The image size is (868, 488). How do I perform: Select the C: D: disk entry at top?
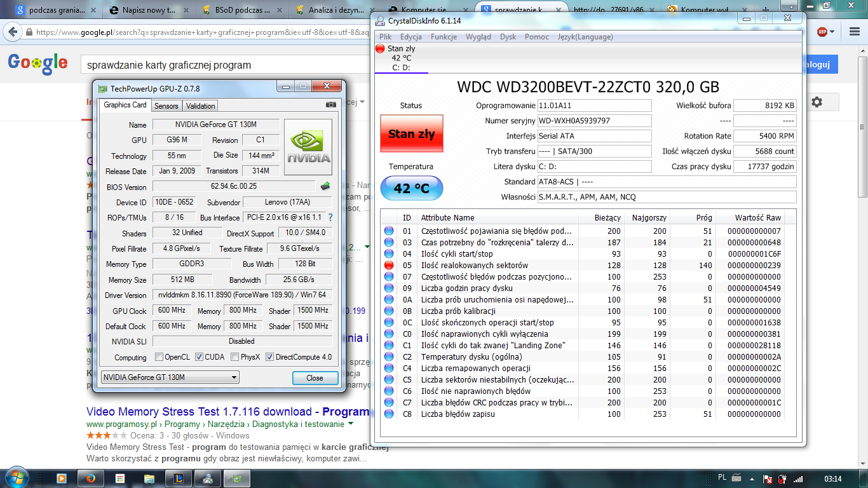pos(401,58)
